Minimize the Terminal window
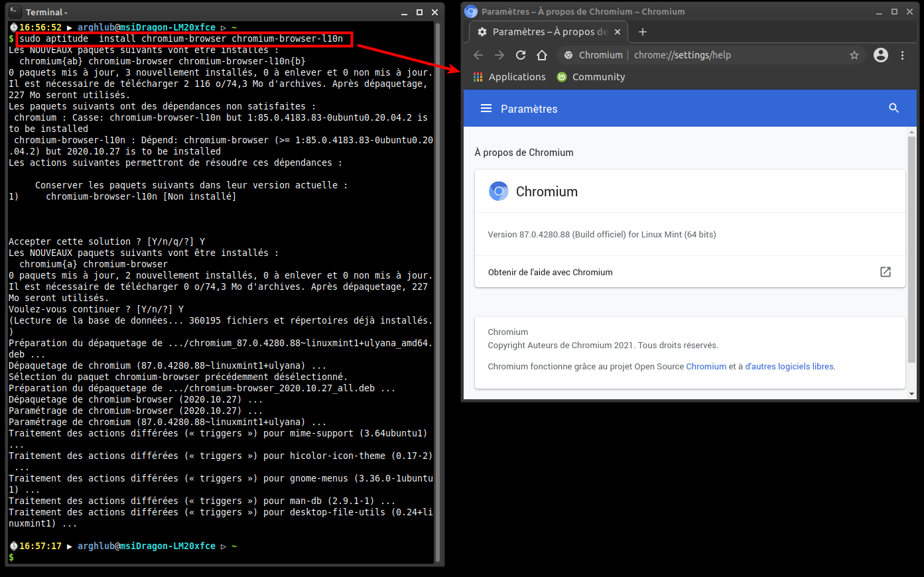The width and height of the screenshot is (924, 577). tap(405, 13)
